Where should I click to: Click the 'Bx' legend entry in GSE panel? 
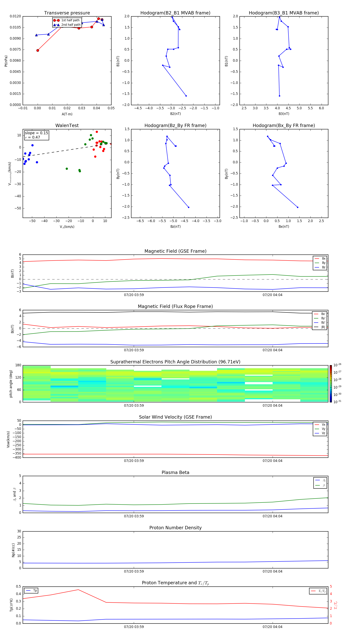point(320,259)
